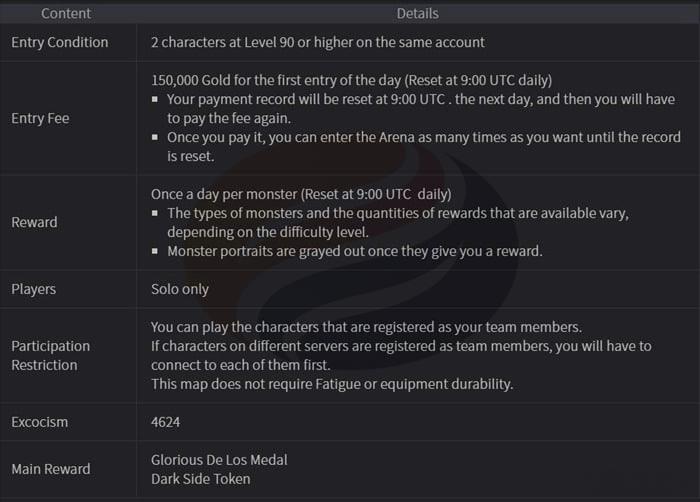Click the "150,000 Gold for the first entry" line
700x502 pixels.
click(x=351, y=80)
